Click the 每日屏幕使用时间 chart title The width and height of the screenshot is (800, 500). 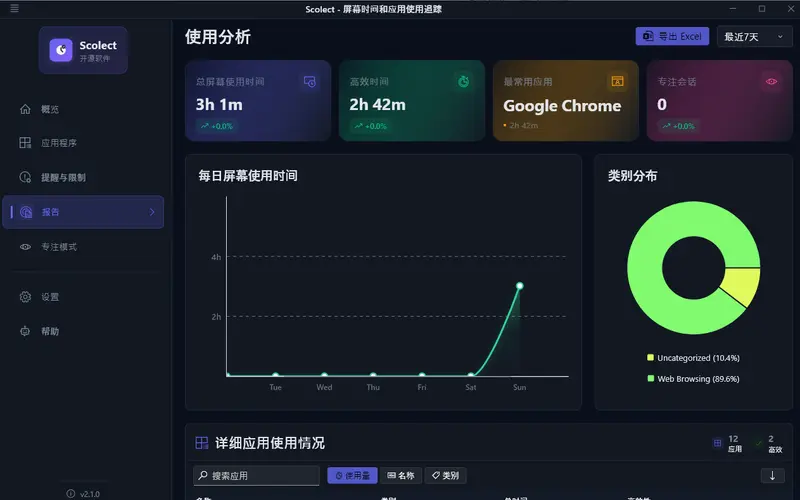point(248,176)
